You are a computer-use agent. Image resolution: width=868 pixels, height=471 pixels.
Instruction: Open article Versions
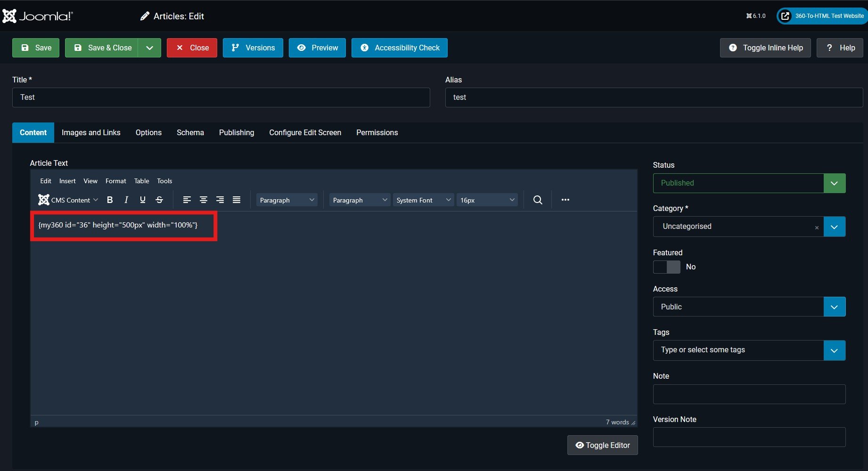(x=253, y=48)
